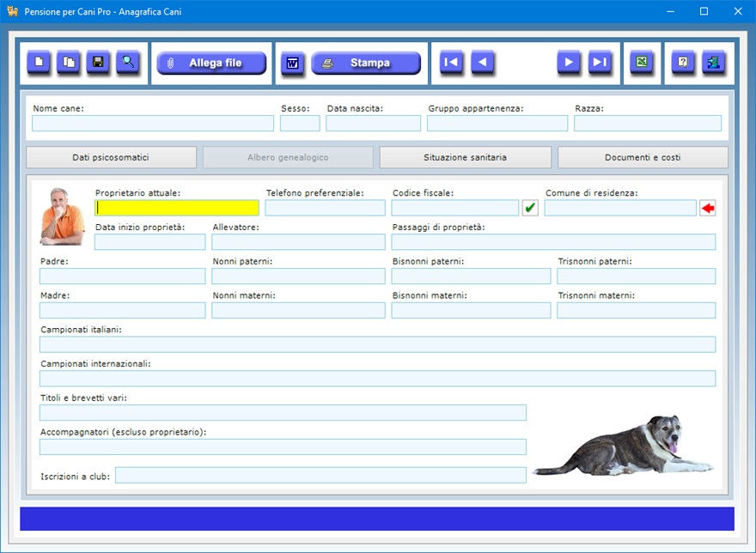Open the Documenti e costi tab
Image resolution: width=756 pixels, height=553 pixels.
[x=643, y=157]
